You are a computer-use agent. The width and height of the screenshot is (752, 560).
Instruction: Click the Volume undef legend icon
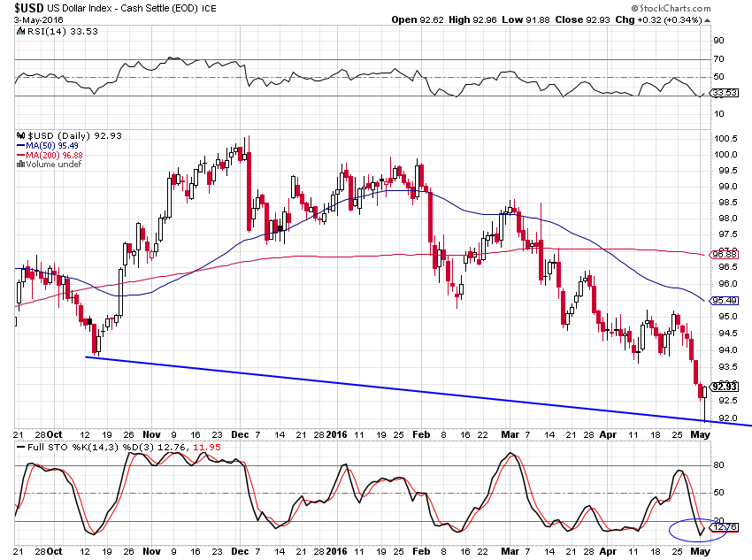[x=21, y=165]
